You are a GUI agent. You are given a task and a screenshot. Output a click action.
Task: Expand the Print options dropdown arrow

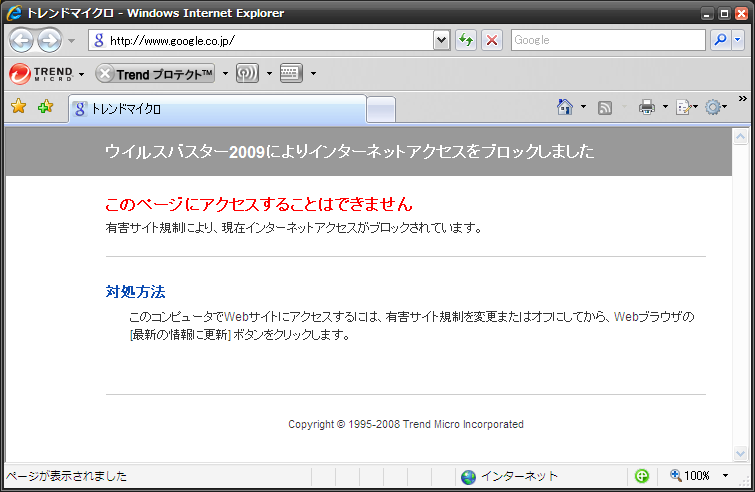665,107
